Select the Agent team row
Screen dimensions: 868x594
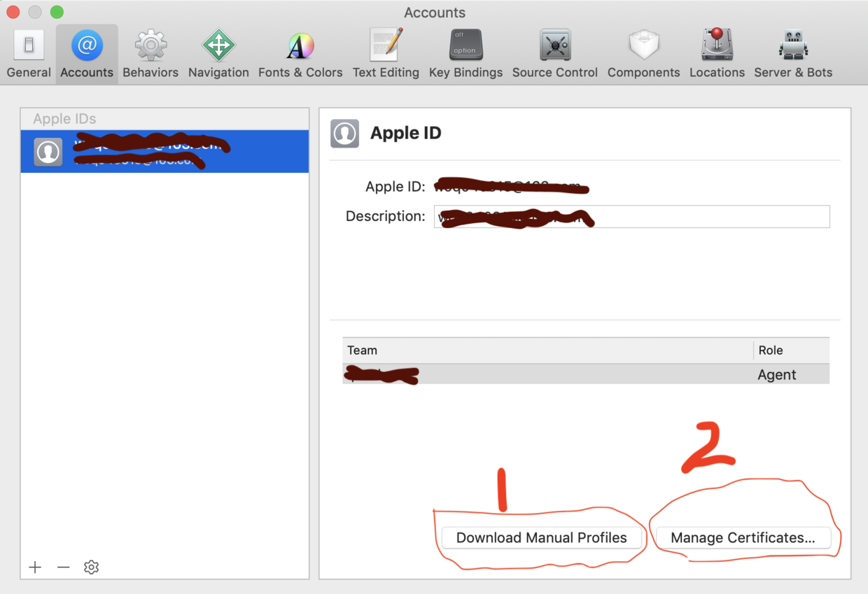point(586,374)
